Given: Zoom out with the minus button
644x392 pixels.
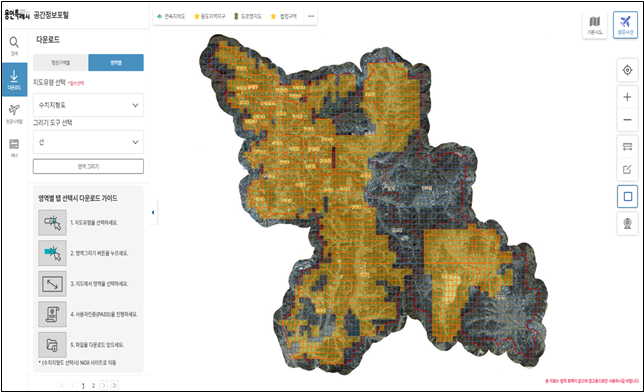Looking at the screenshot, I should tap(627, 120).
